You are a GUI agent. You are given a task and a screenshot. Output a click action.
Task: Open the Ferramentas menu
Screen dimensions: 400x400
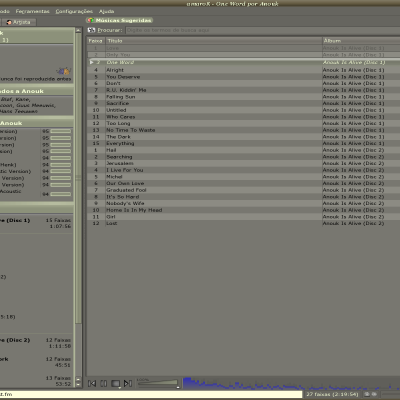tap(32, 11)
